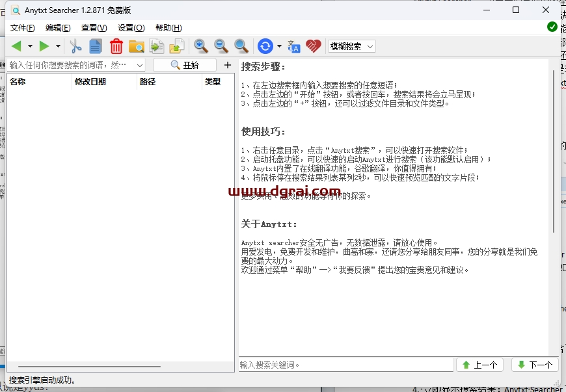Minimize the Anytxt Searcher window
The width and height of the screenshot is (566, 392).
(487, 10)
